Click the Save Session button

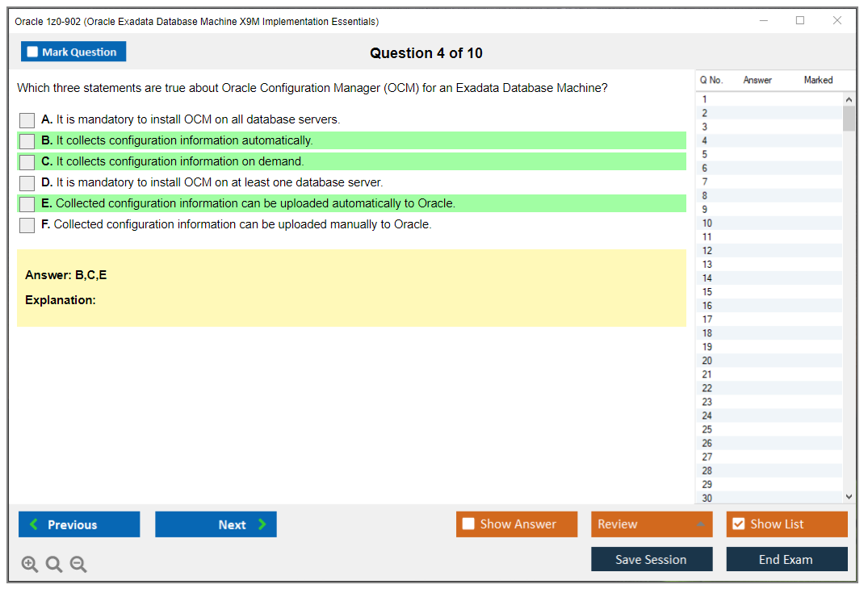651,559
